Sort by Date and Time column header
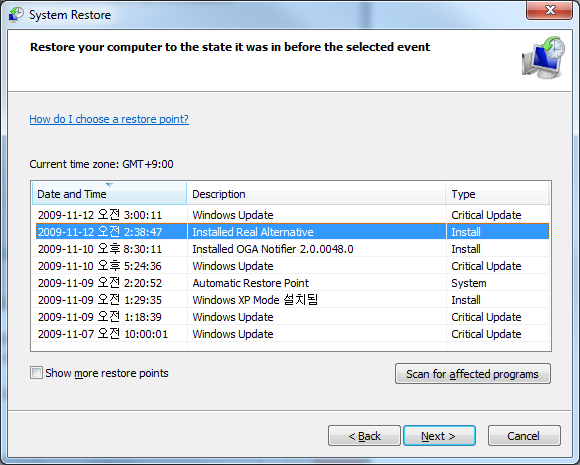The height and width of the screenshot is (465, 580). 109,193
